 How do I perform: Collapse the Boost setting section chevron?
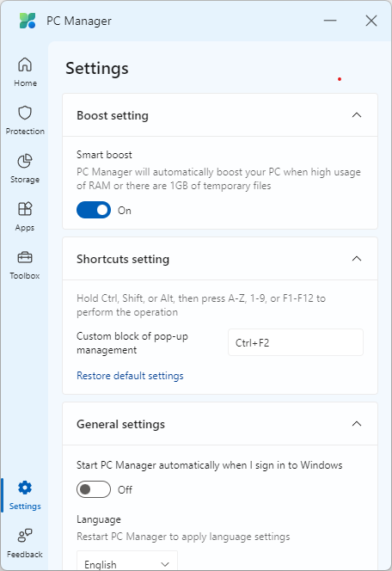(357, 115)
